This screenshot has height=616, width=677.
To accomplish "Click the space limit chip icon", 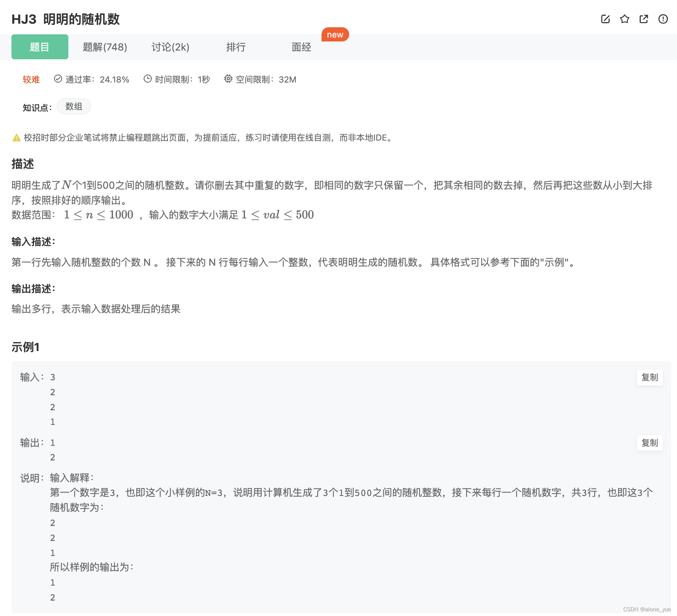I will (228, 79).
